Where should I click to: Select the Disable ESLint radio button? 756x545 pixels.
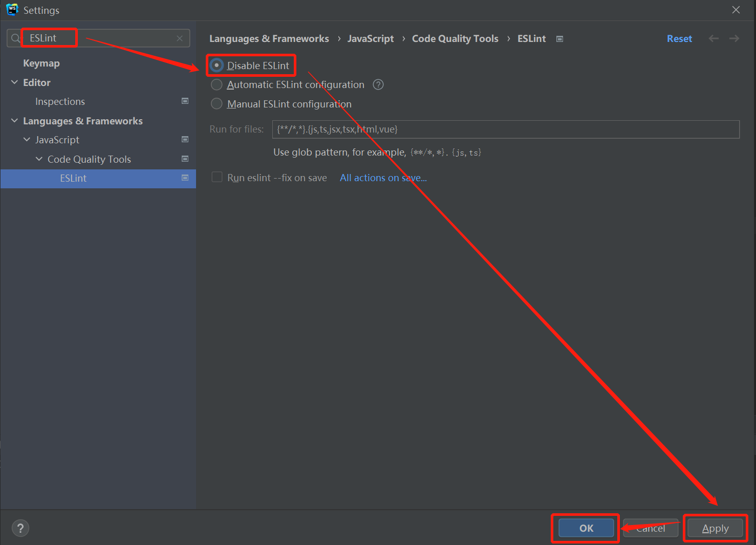(217, 65)
